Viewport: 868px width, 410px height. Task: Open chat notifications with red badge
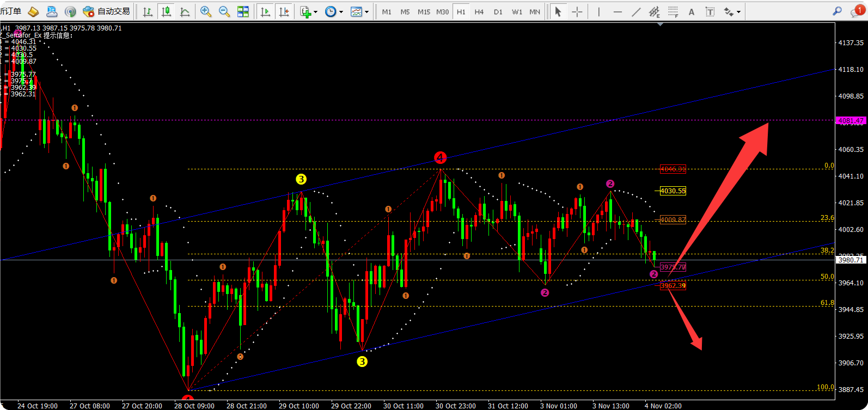tap(857, 11)
